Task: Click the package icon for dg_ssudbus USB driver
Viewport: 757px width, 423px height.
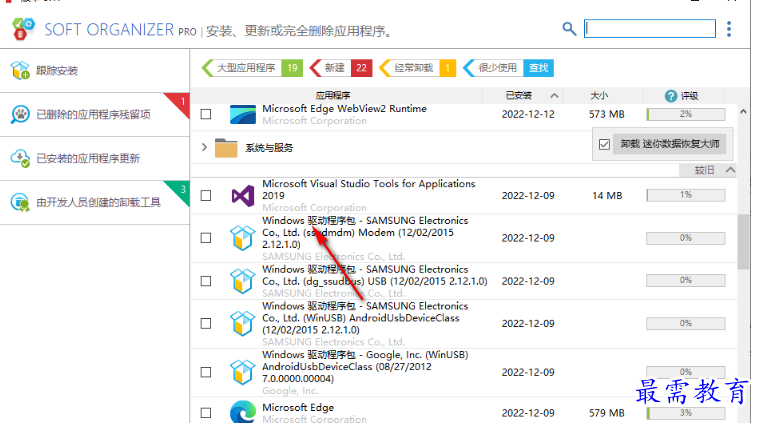Action: pos(242,281)
